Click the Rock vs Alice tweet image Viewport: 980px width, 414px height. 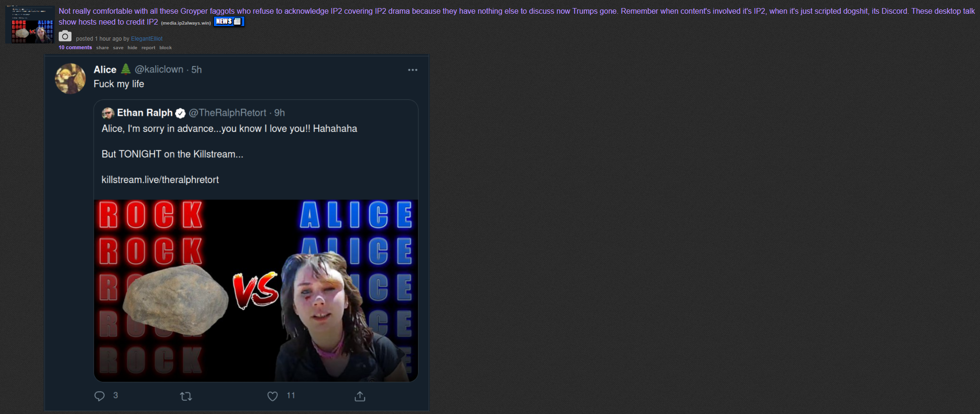[256, 291]
